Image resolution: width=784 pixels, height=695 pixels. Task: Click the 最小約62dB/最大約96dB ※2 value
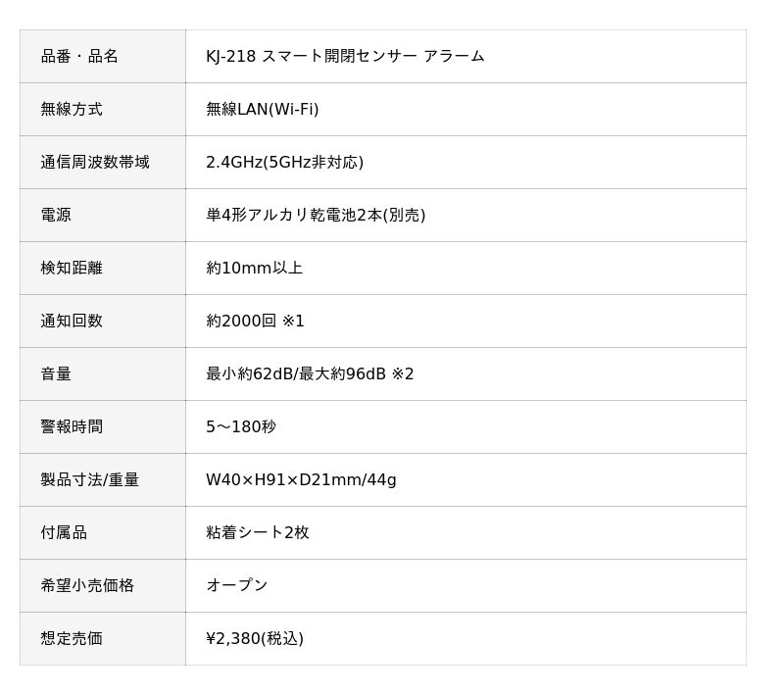click(x=310, y=374)
